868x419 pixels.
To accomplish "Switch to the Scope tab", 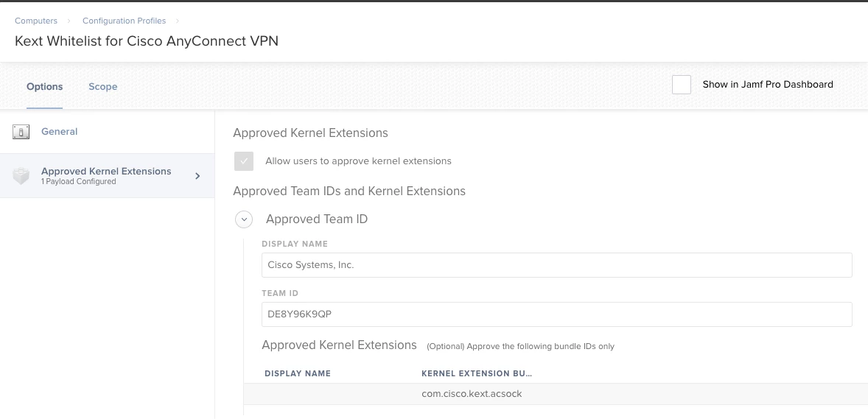I will (x=102, y=87).
